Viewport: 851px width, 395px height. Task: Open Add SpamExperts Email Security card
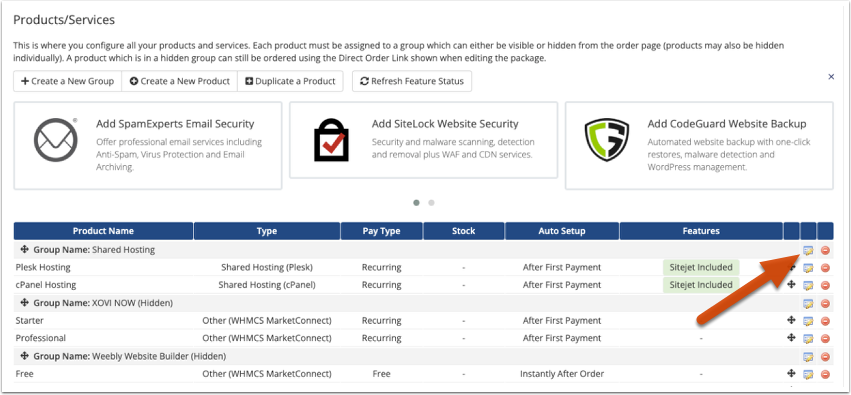click(x=148, y=145)
